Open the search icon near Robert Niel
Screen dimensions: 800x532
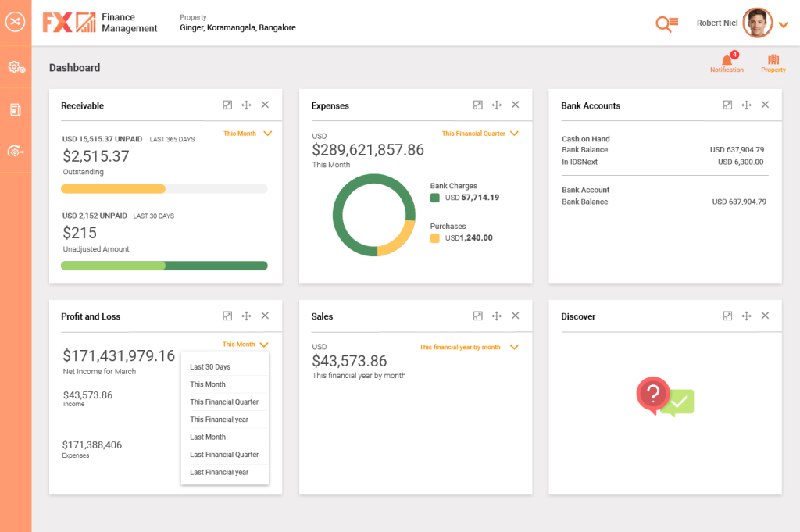[x=665, y=23]
